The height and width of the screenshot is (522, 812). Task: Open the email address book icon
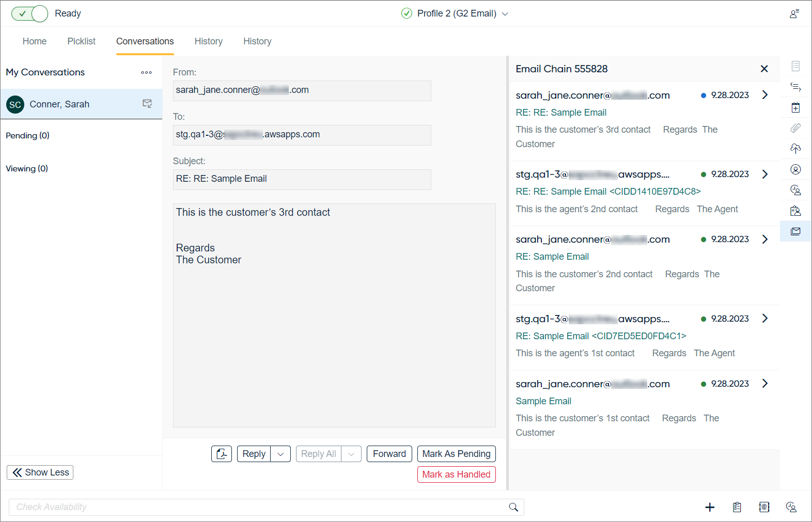point(764,507)
